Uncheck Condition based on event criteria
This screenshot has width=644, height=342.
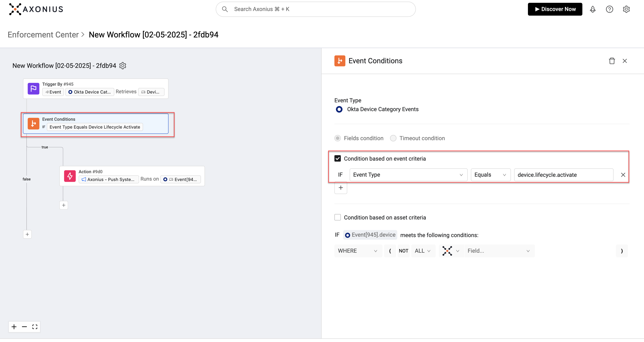tap(337, 158)
